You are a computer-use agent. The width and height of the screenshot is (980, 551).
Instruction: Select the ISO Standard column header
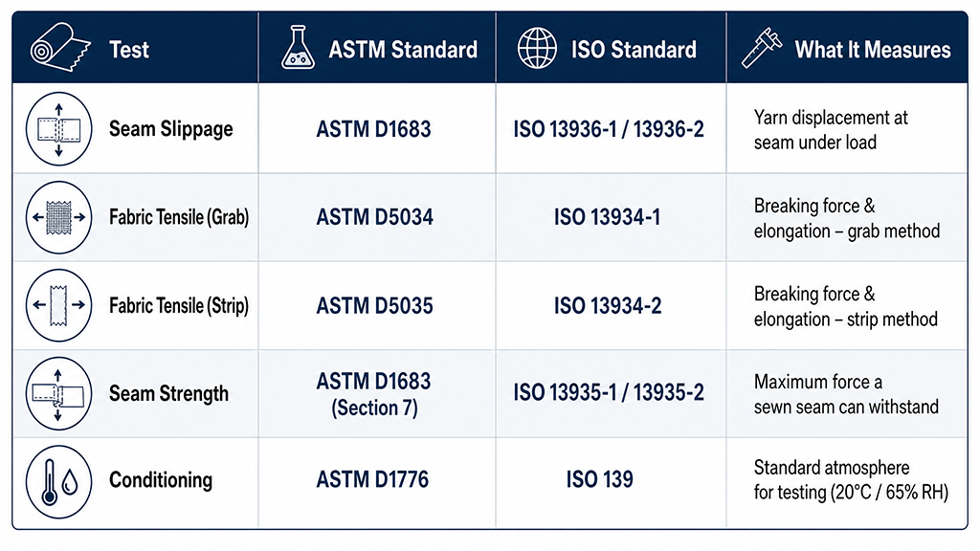point(612,48)
